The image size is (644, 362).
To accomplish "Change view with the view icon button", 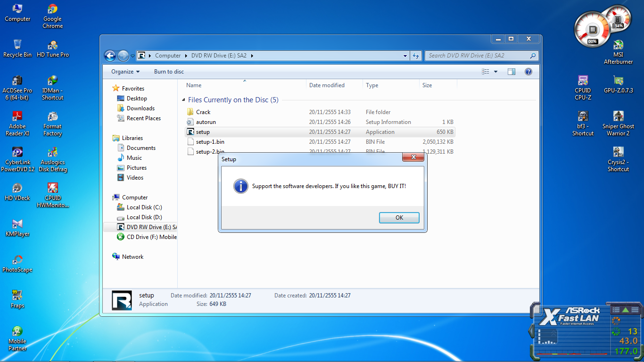I will (x=486, y=72).
